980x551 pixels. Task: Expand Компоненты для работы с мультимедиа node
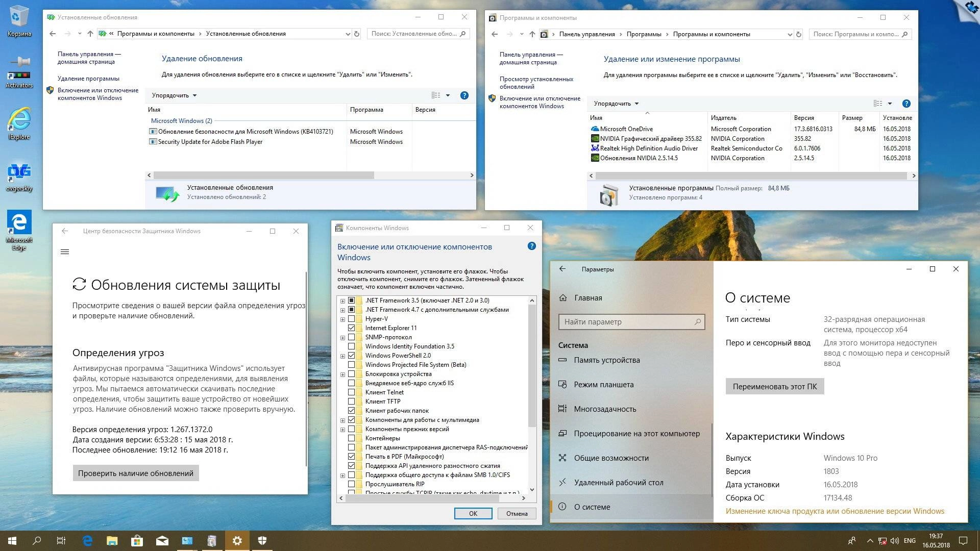point(342,420)
